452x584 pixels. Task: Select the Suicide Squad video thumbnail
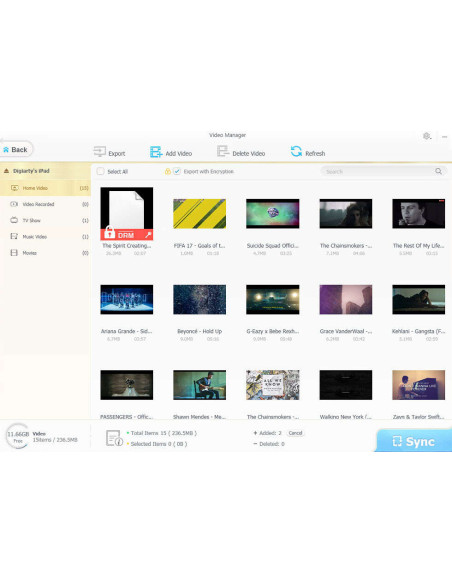coord(273,213)
